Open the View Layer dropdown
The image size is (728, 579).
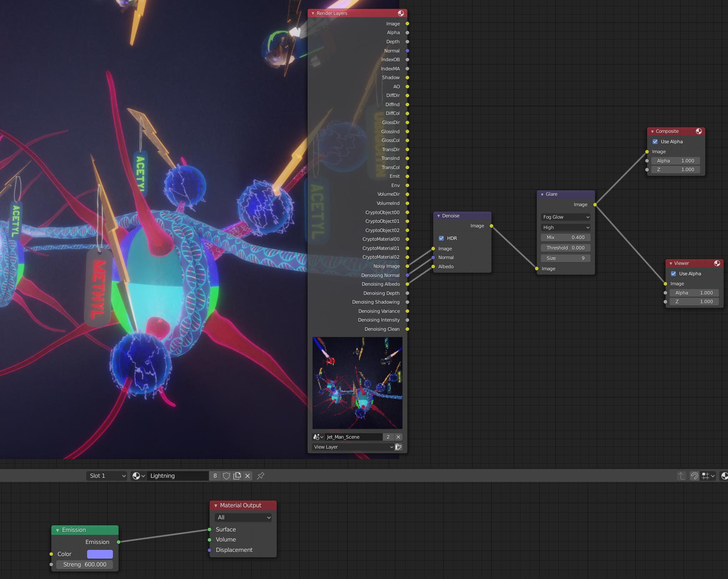click(353, 447)
